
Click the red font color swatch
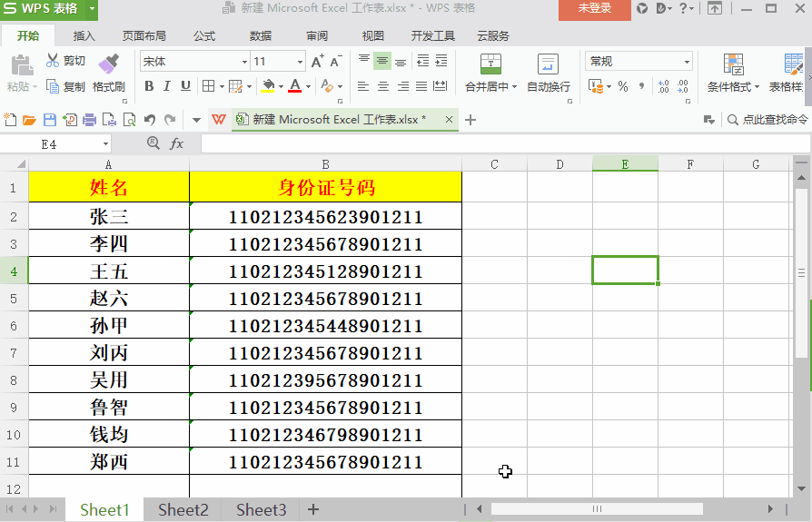[x=294, y=87]
